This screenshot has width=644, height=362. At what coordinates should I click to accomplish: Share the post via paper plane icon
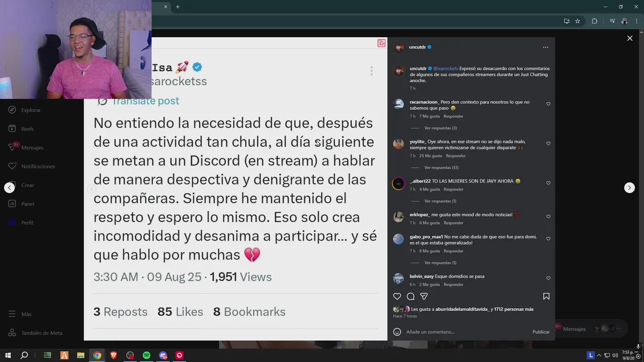coord(424,297)
